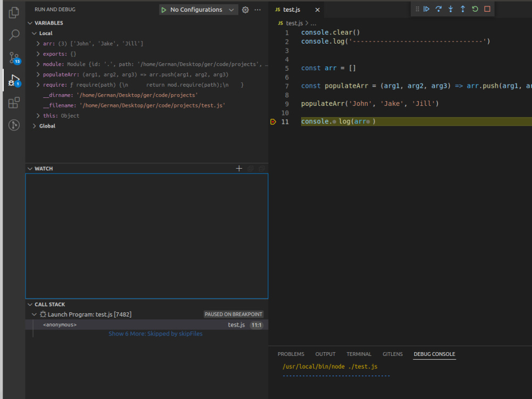532x399 pixels.
Task: Step Into in the debug toolbar
Action: point(451,9)
